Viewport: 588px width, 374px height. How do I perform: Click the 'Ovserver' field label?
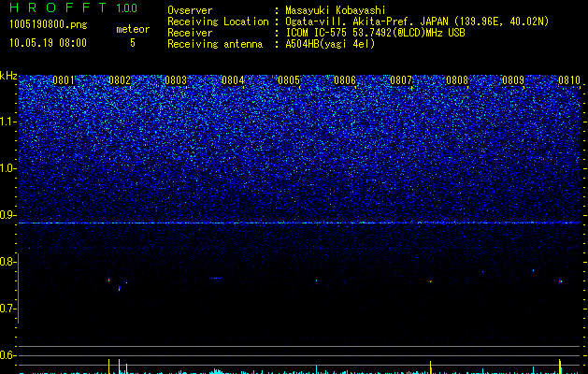click(190, 10)
